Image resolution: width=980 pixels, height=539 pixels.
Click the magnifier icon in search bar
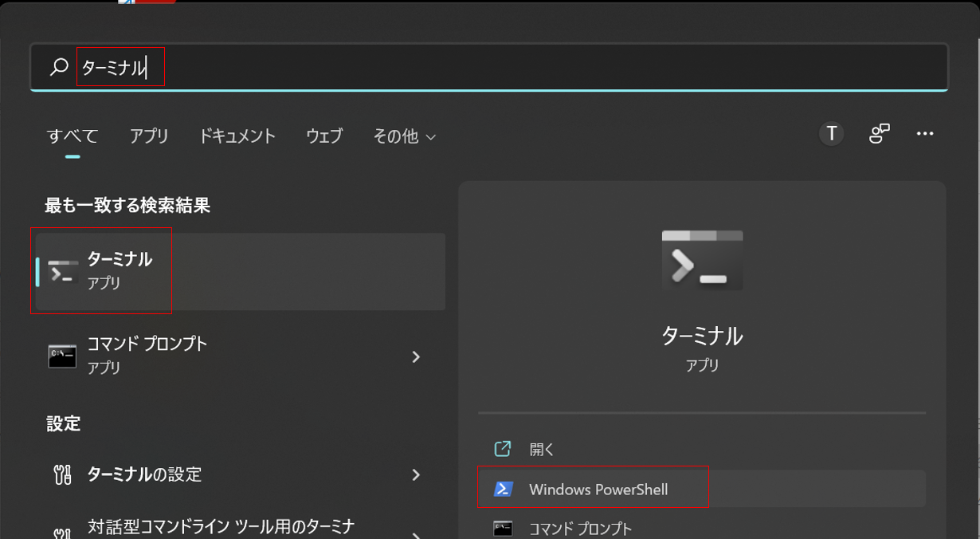point(55,67)
